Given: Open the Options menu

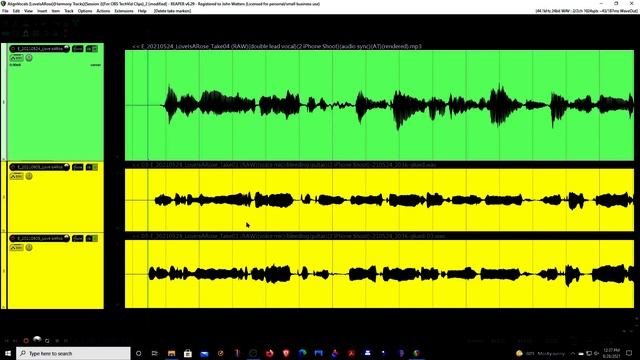Looking at the screenshot, I should (x=85, y=11).
